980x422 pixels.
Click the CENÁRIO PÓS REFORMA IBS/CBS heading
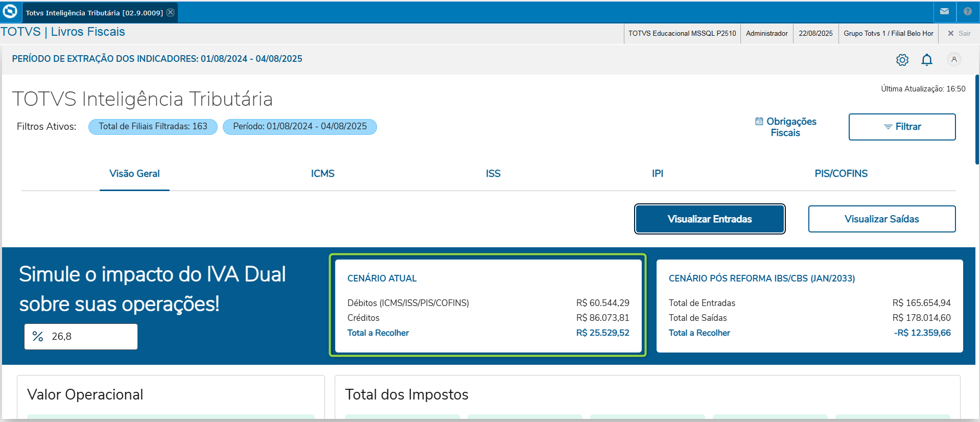pos(762,278)
